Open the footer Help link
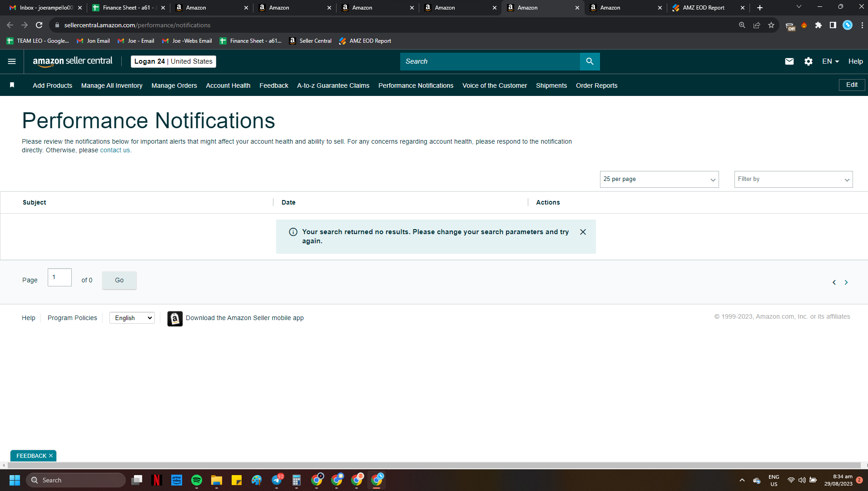 [28, 318]
